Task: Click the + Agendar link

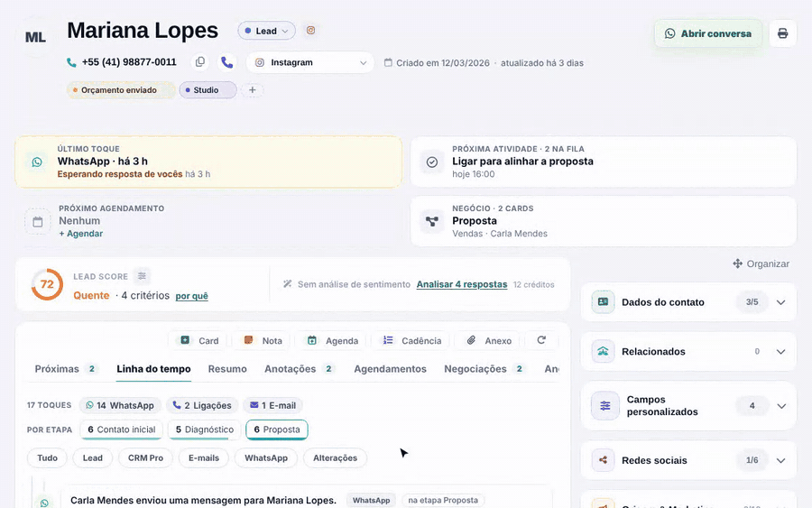Action: 81,234
